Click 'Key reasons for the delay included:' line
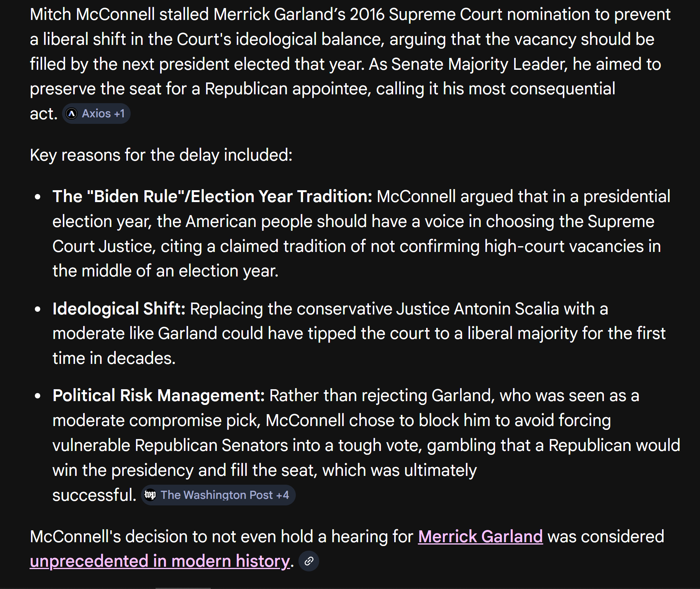 (161, 155)
